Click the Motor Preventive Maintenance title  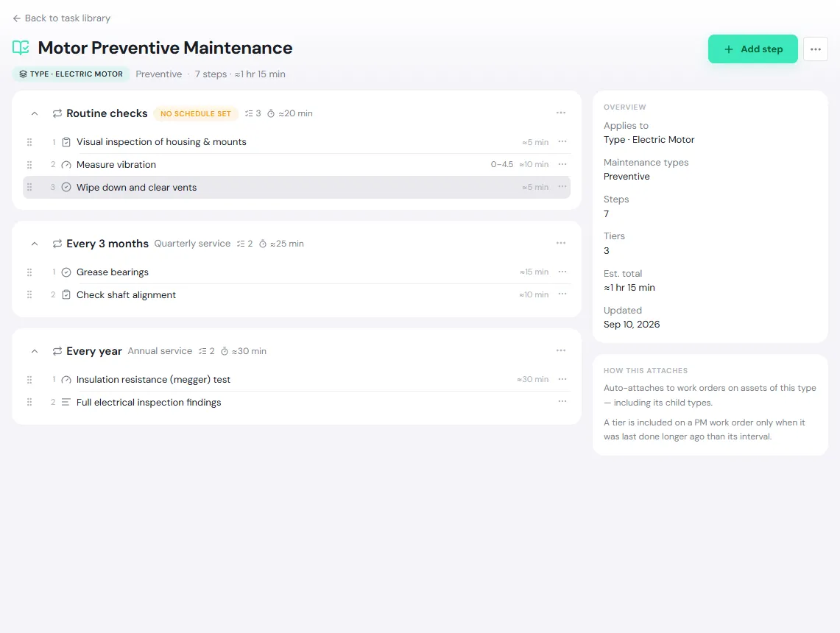165,48
